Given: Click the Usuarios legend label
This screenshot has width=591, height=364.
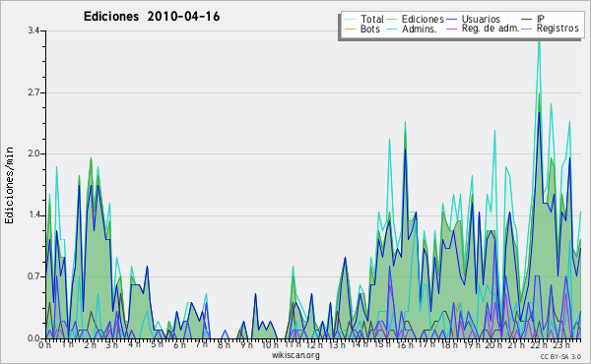Looking at the screenshot, I should coord(481,19).
